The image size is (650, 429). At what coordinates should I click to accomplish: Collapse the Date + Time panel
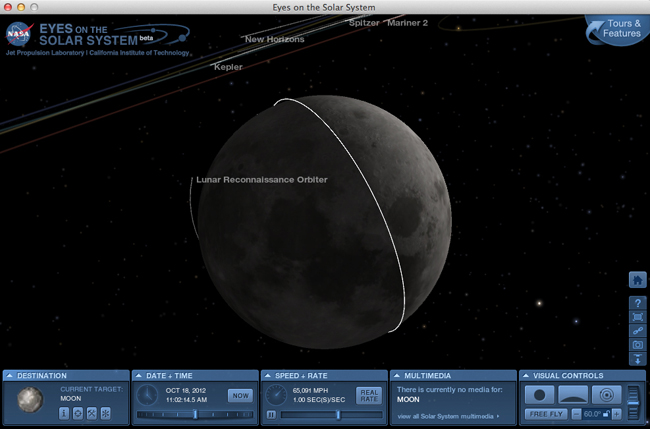click(138, 376)
